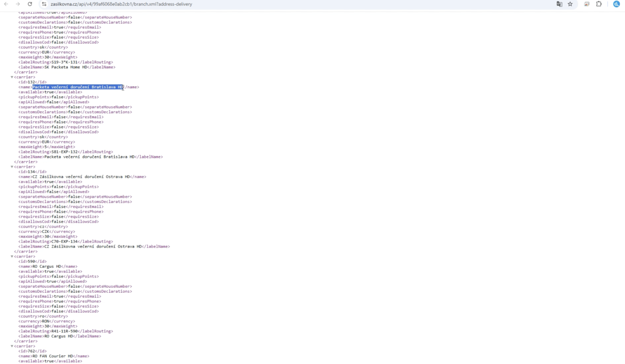
Task: Collapse the carrier node with id 762
Action: 12,346
